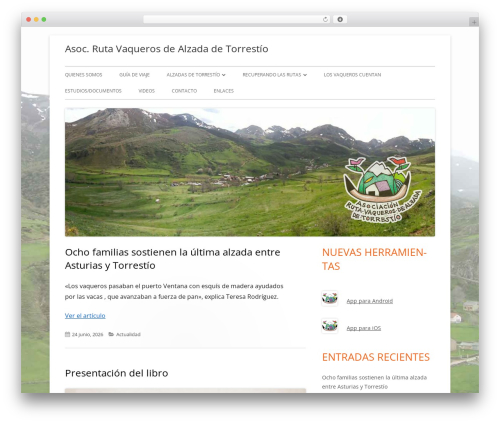Open the Guía de Viaje menu item

[x=134, y=75]
